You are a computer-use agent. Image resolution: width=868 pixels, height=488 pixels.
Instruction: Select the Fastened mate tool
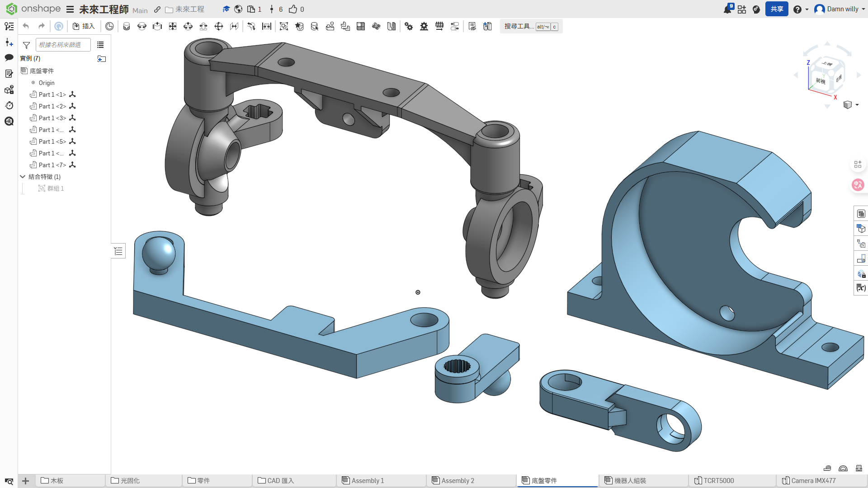[x=127, y=26]
